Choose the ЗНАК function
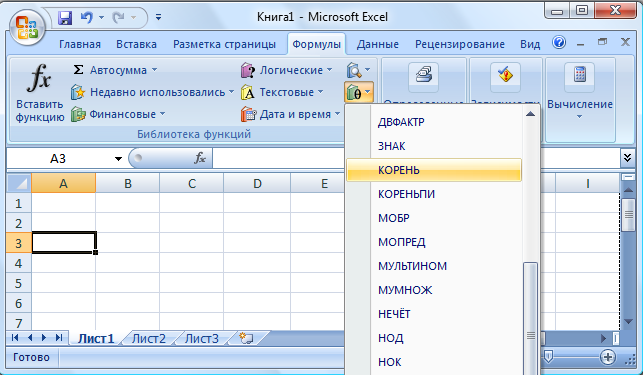 click(434, 146)
